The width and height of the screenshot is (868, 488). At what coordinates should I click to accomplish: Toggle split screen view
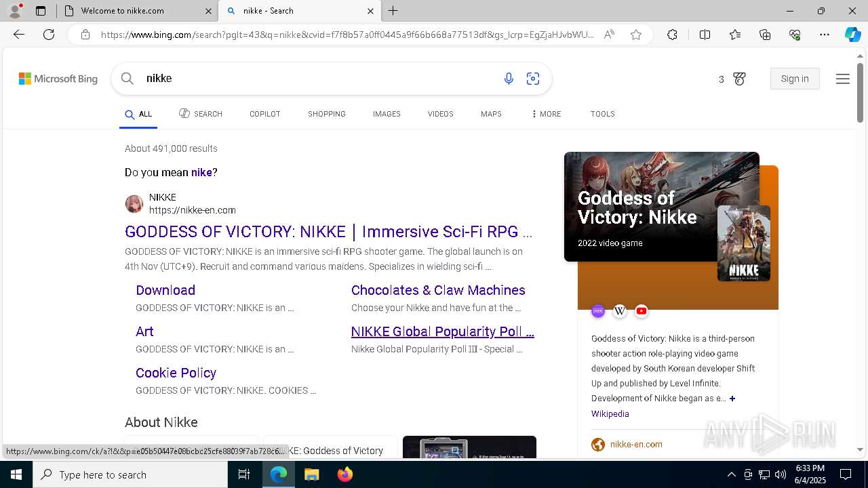[705, 35]
